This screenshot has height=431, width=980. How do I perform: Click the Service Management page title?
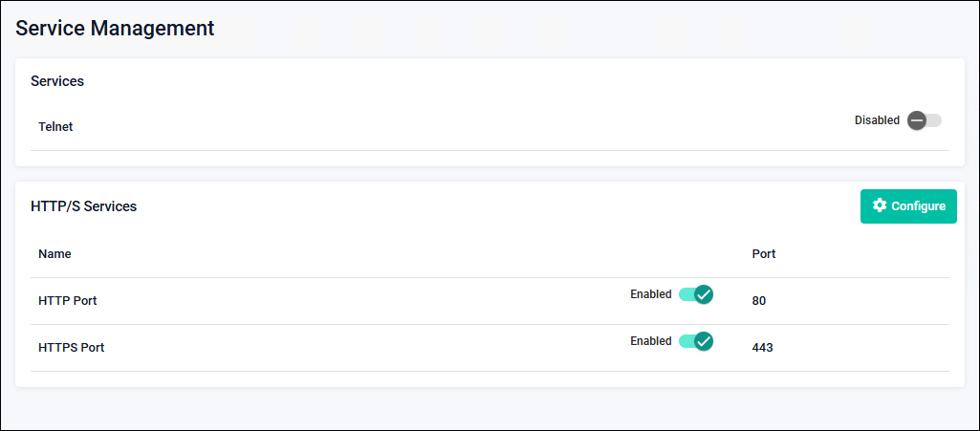click(x=115, y=29)
